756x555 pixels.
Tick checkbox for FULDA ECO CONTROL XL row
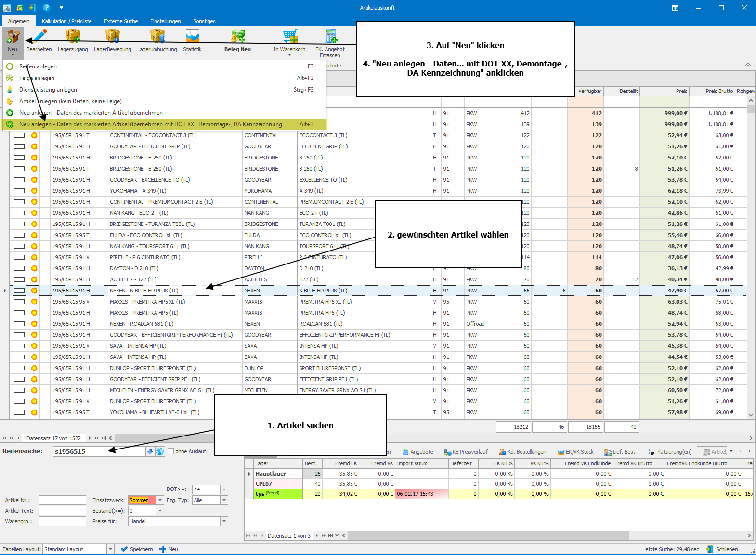pos(19,235)
